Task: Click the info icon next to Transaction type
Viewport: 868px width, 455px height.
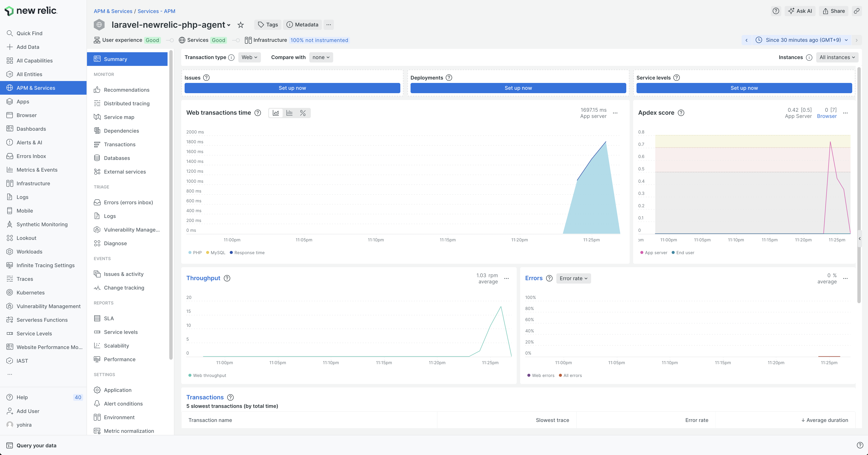Action: (231, 57)
